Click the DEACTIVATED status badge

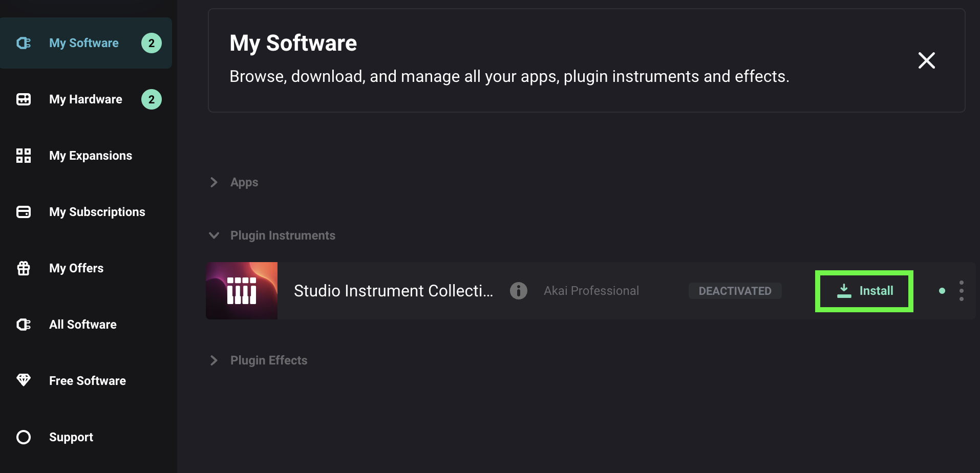click(x=735, y=291)
